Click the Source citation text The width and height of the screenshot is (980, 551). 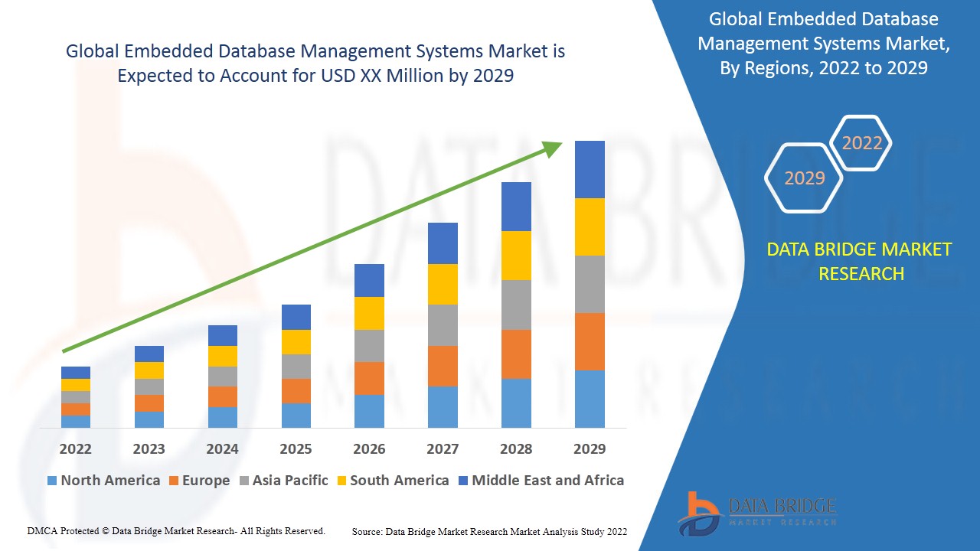(489, 530)
